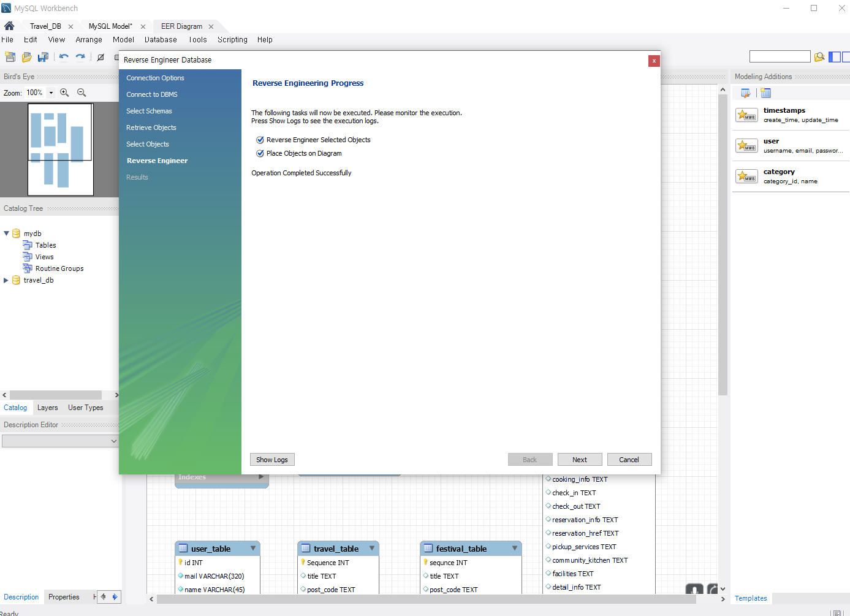Click the Tables icon under mydb
Screen dimensions: 850x616
28,245
